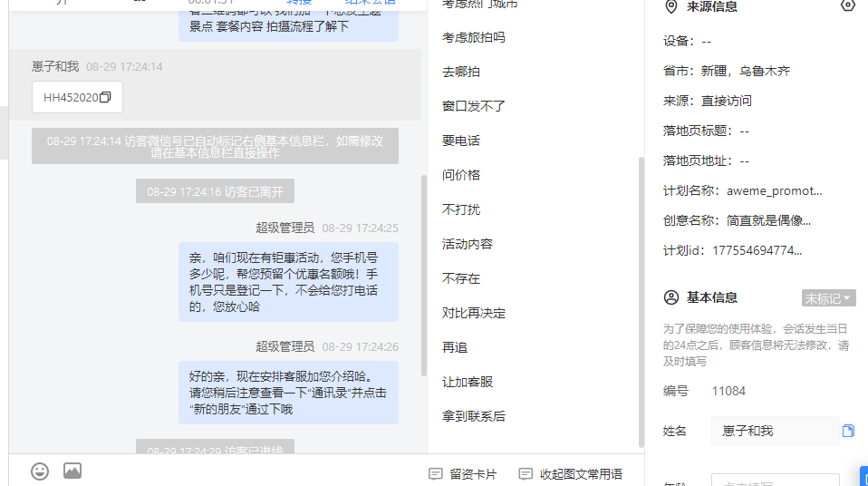Click the quick phrases list scrollbar

tap(641, 302)
